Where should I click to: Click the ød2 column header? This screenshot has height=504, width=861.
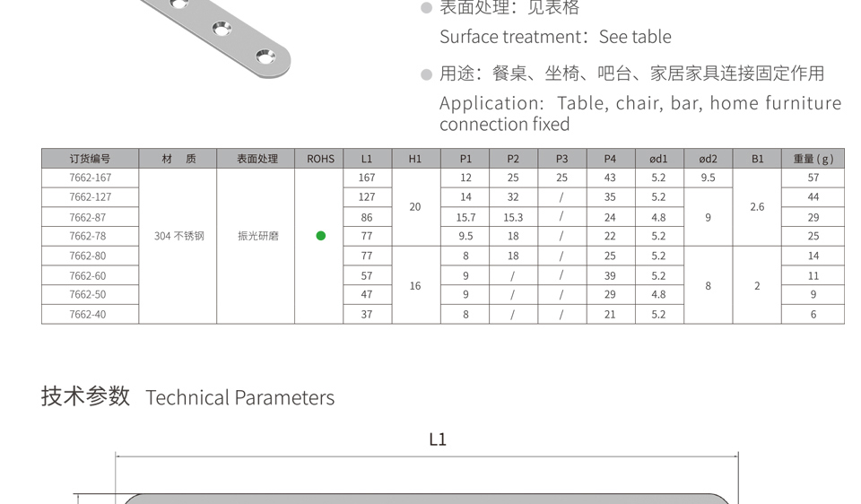pyautogui.click(x=708, y=159)
